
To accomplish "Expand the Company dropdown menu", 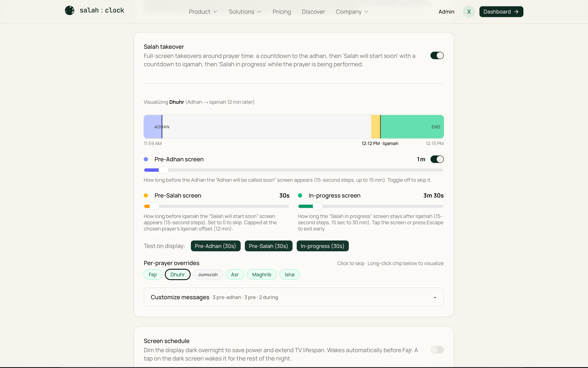I will [352, 12].
